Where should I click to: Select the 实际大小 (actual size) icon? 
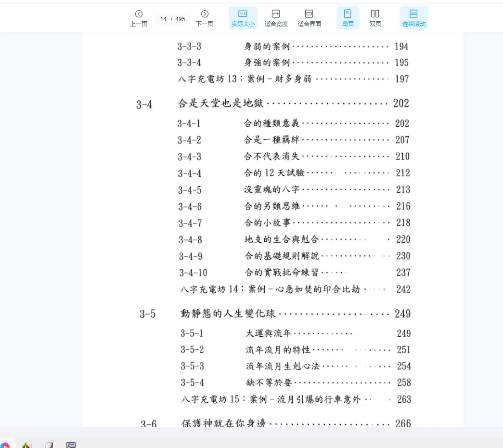[243, 14]
